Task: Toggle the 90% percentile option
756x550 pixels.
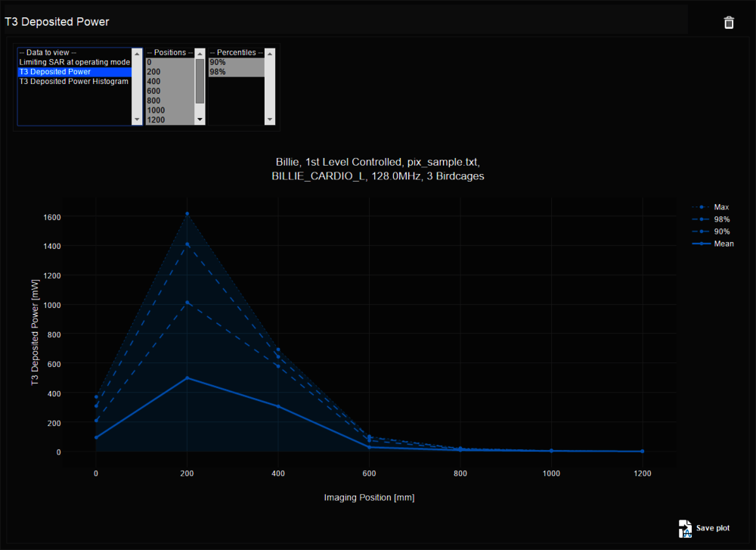Action: tap(236, 62)
